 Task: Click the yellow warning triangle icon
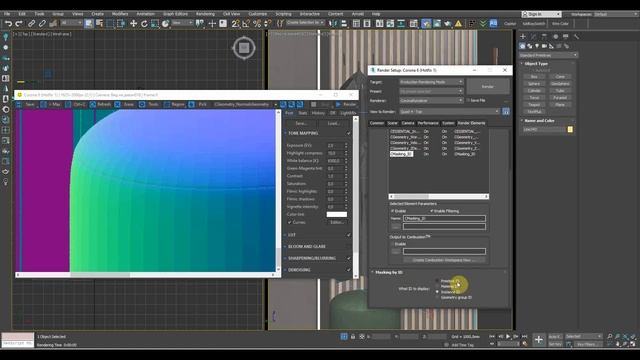pos(458,24)
